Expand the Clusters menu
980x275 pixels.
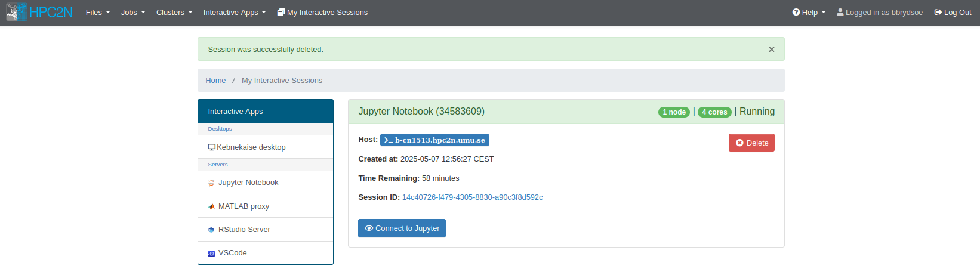point(174,12)
